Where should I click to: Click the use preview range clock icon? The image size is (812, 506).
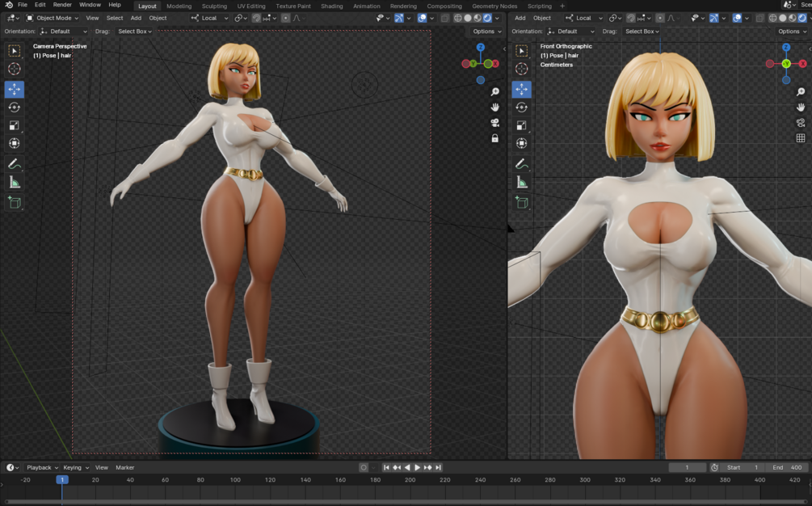(714, 467)
